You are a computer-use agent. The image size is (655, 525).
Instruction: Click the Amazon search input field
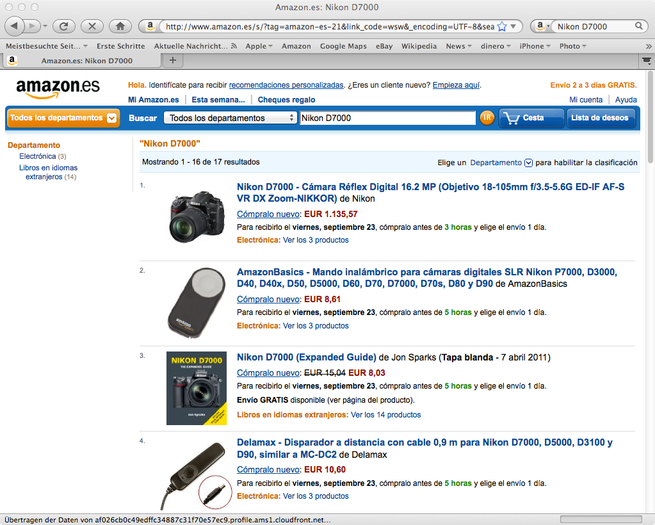point(388,118)
